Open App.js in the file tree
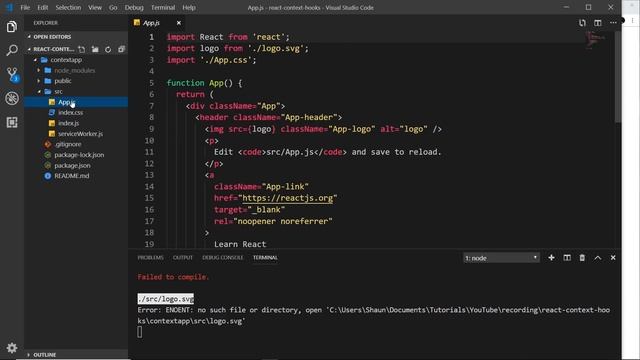 tap(76, 102)
